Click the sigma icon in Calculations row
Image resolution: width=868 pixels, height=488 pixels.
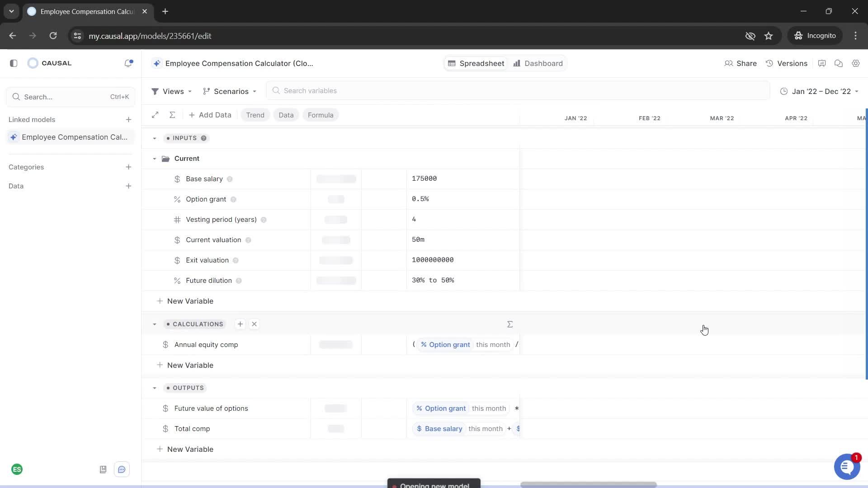[510, 324]
